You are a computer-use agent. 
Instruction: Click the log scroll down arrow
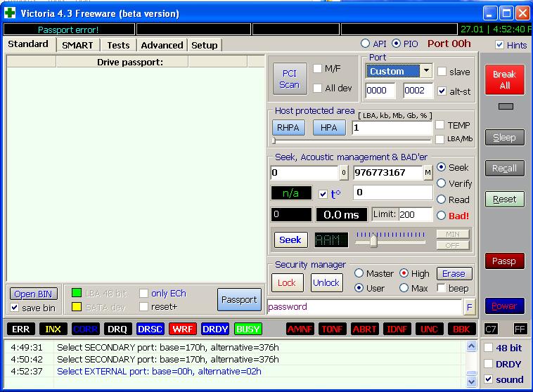471,381
